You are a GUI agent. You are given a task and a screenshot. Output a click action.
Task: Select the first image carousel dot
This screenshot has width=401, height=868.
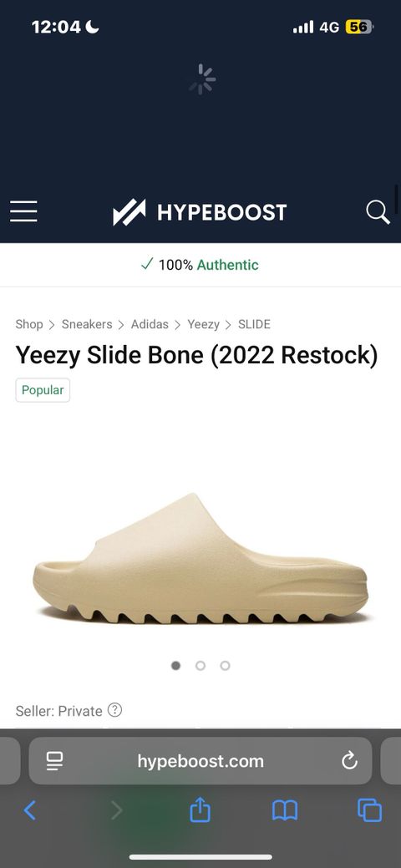(175, 665)
